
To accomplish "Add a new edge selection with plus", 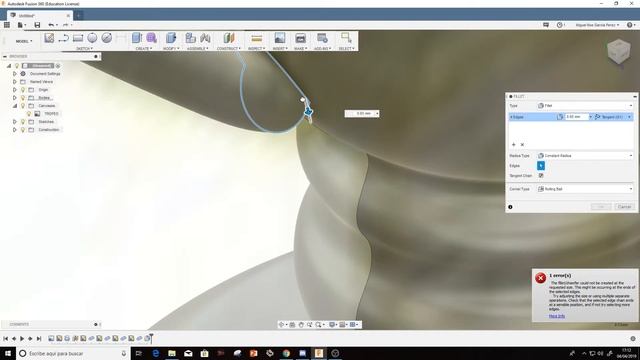I will tap(513, 144).
